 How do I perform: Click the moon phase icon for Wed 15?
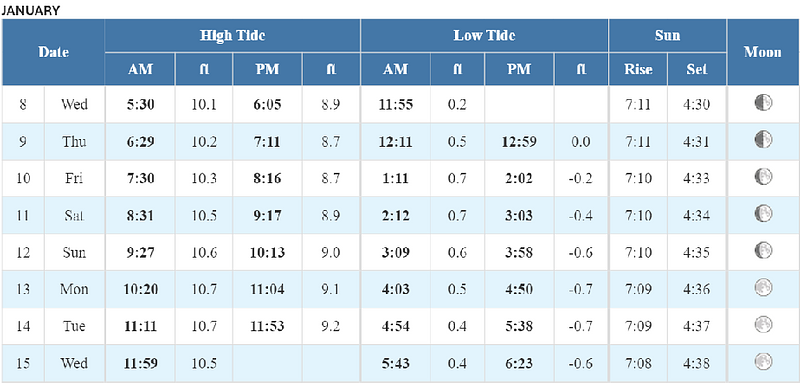pos(763,362)
